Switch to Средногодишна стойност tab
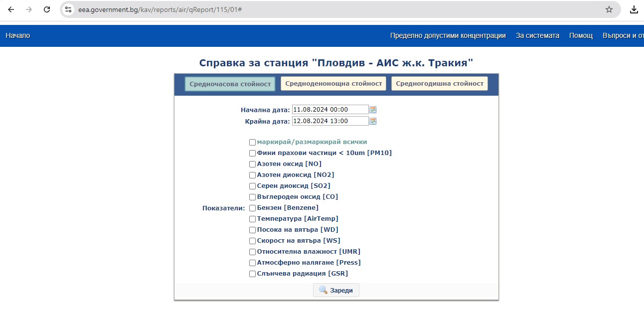Image resolution: width=644 pixels, height=318 pixels. 440,84
